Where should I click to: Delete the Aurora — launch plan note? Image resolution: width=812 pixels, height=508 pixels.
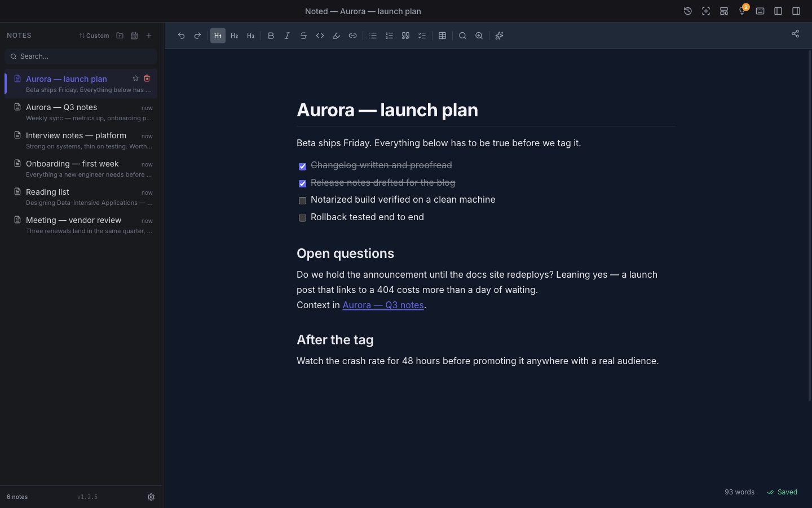click(x=147, y=78)
